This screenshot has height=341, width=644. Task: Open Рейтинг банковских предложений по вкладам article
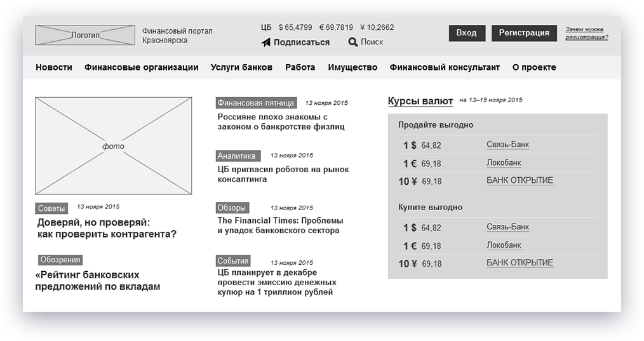[97, 281]
